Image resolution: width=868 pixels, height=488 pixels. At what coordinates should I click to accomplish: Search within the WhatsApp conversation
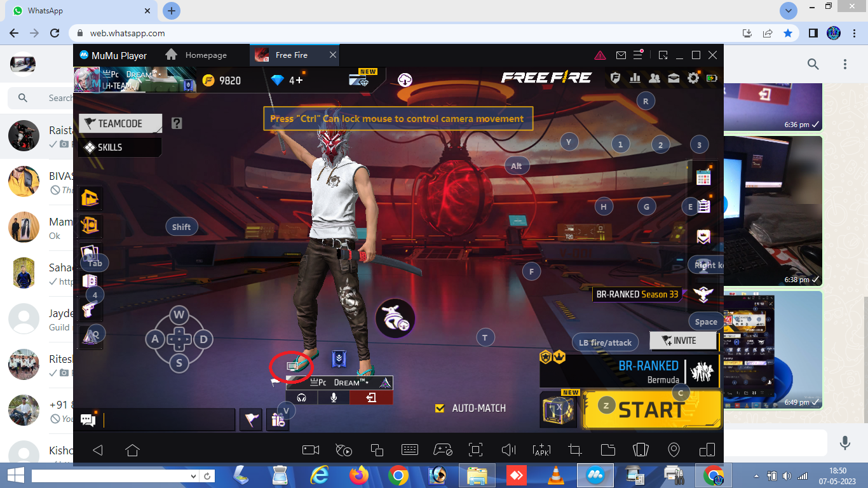tap(813, 64)
